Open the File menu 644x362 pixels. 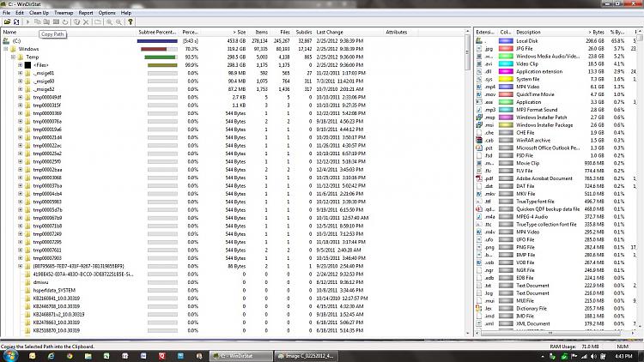(x=7, y=13)
